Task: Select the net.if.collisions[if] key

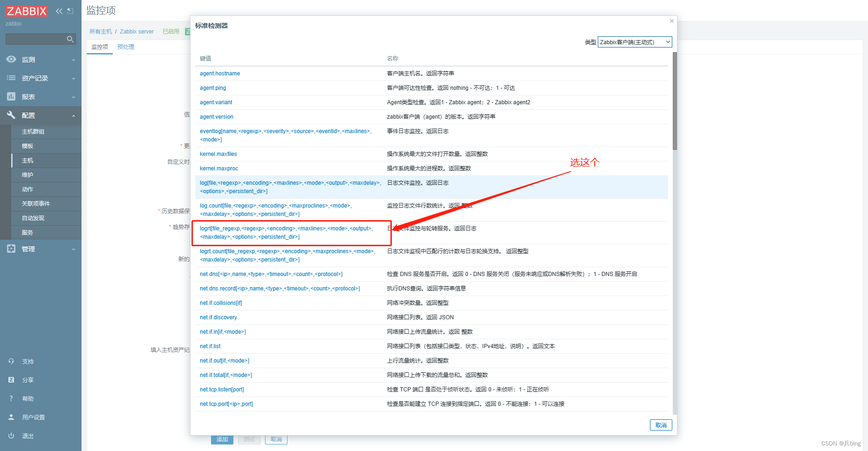Action: tap(221, 303)
